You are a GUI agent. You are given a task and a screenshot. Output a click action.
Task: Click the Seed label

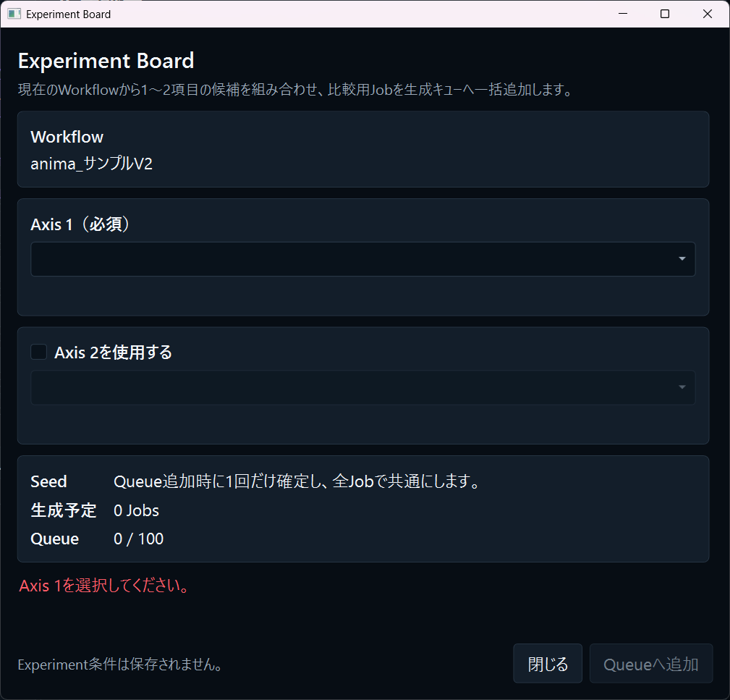tap(49, 481)
